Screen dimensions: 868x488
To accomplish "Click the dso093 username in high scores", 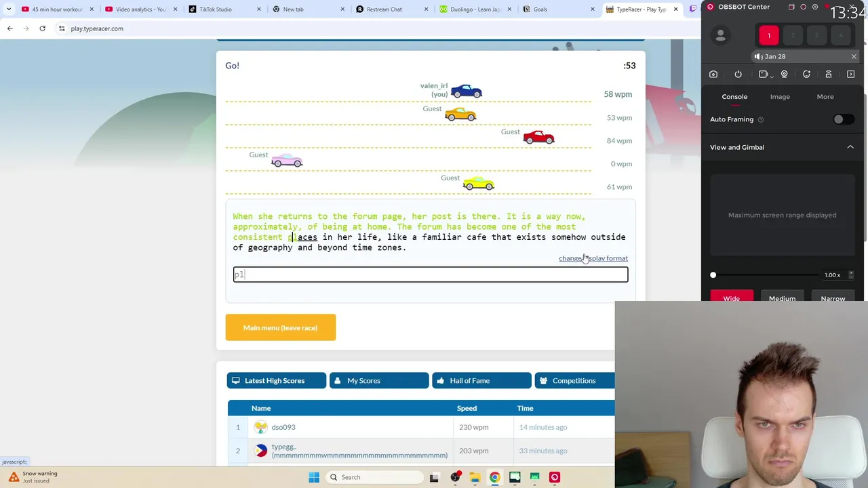I will click(283, 427).
